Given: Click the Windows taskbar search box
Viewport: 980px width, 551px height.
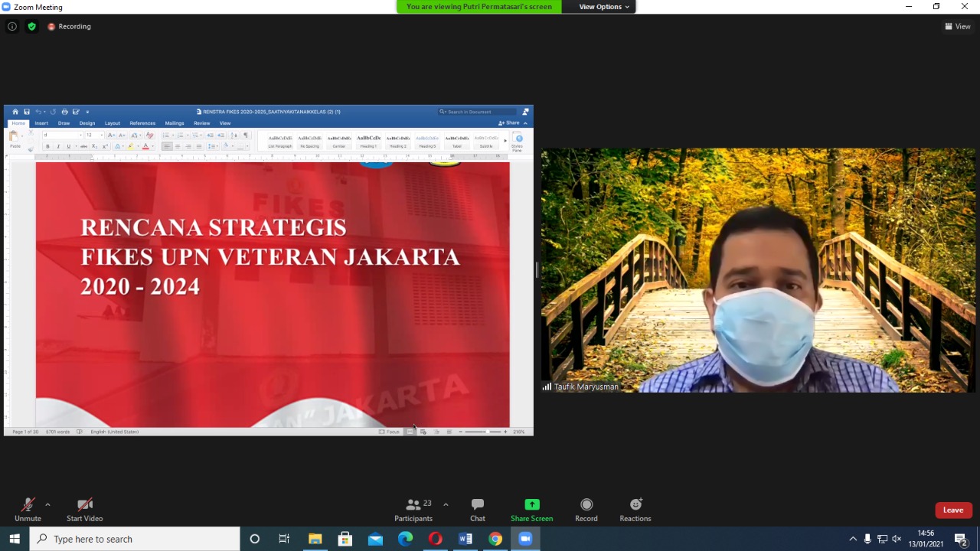Looking at the screenshot, I should [135, 539].
